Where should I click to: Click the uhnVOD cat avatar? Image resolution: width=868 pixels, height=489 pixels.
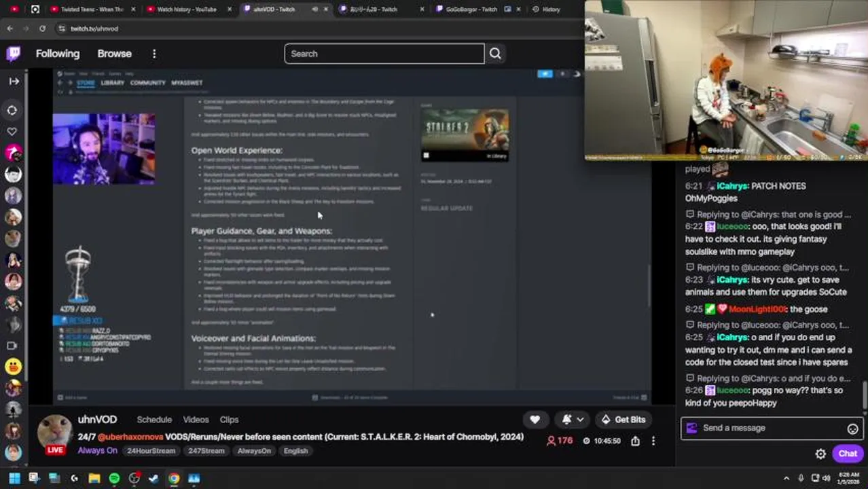(54, 431)
